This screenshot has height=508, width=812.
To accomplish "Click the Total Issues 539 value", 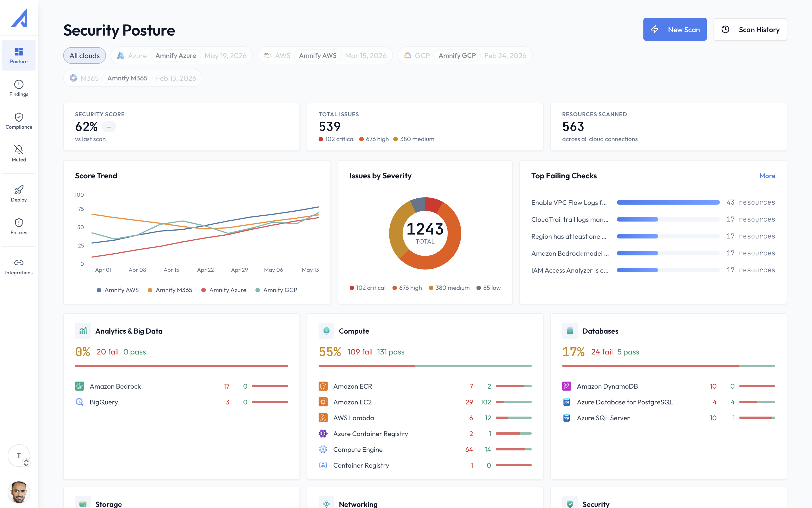I will click(330, 127).
